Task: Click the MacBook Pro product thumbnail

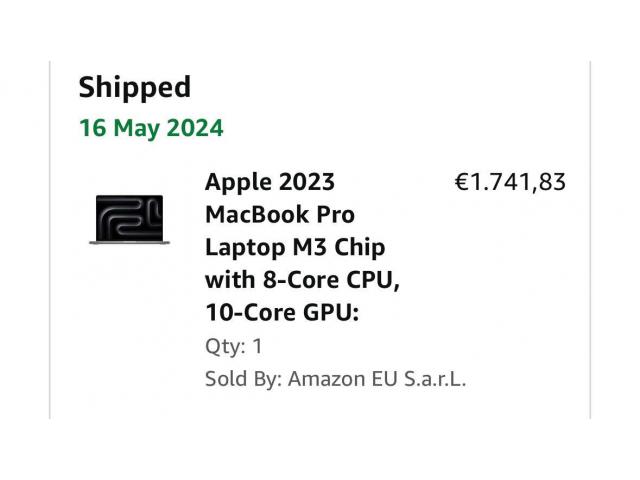Action: pyautogui.click(x=129, y=219)
